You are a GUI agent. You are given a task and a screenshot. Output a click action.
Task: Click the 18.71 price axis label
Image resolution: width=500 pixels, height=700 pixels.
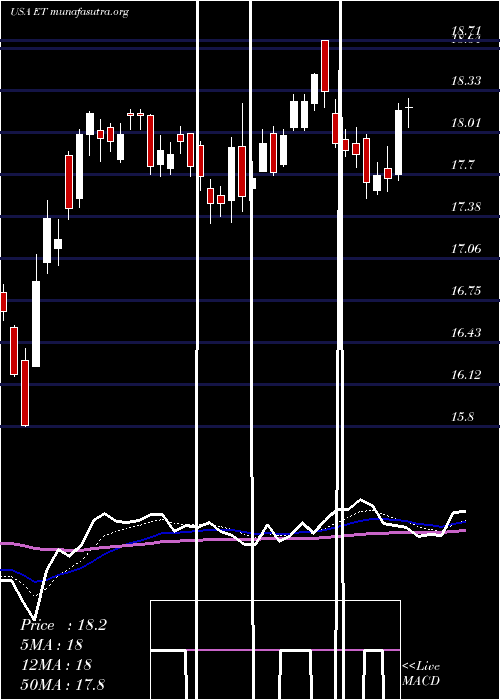click(466, 30)
